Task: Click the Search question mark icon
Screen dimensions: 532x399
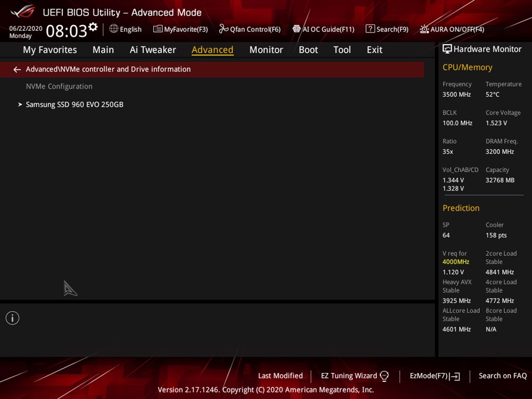Action: [x=370, y=29]
